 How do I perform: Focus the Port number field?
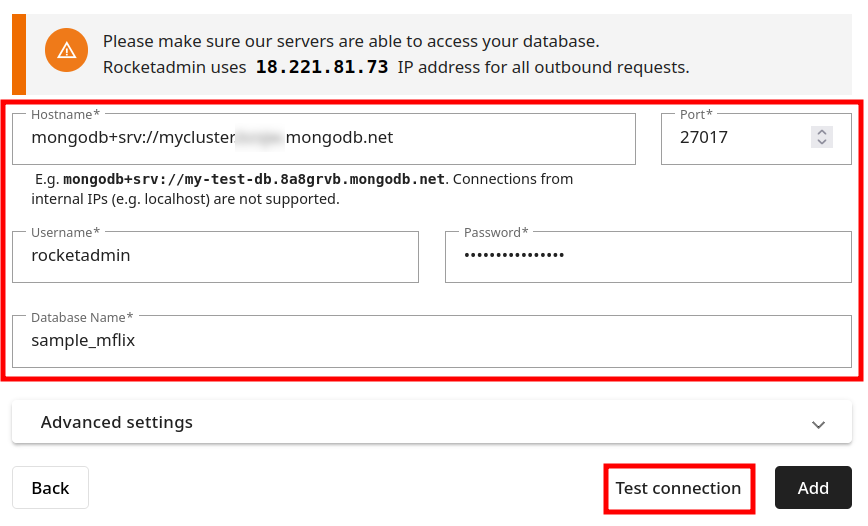pyautogui.click(x=740, y=138)
